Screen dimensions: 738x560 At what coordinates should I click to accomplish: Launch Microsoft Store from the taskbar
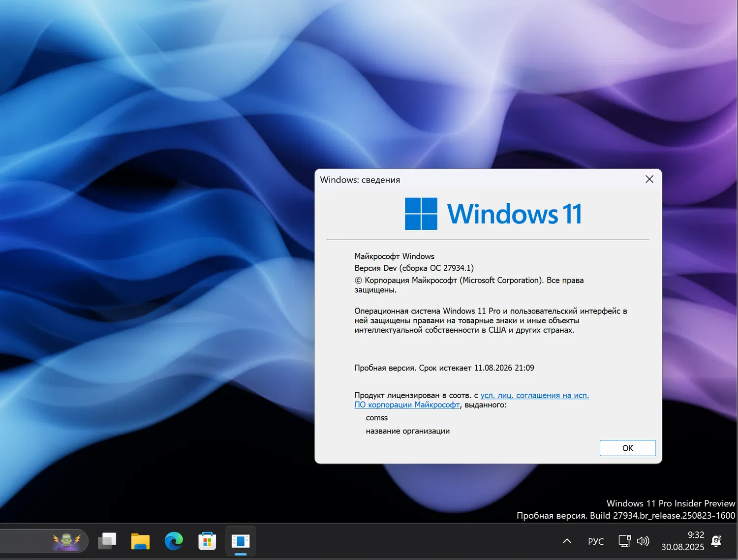pyautogui.click(x=207, y=541)
